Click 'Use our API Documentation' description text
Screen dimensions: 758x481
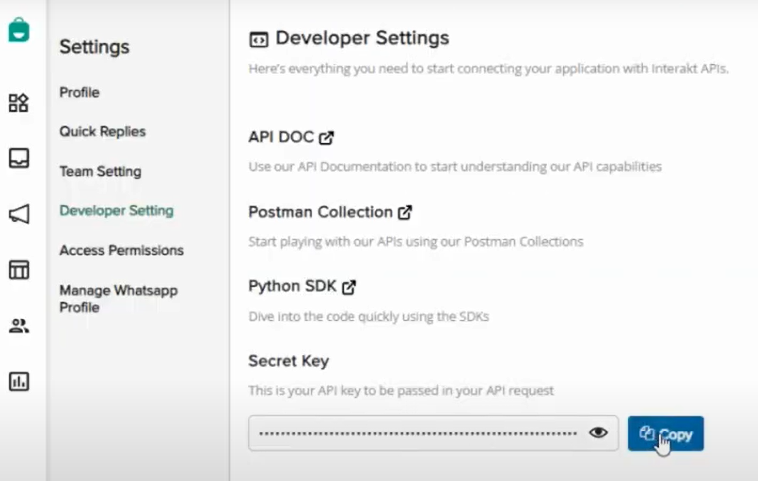click(x=455, y=167)
